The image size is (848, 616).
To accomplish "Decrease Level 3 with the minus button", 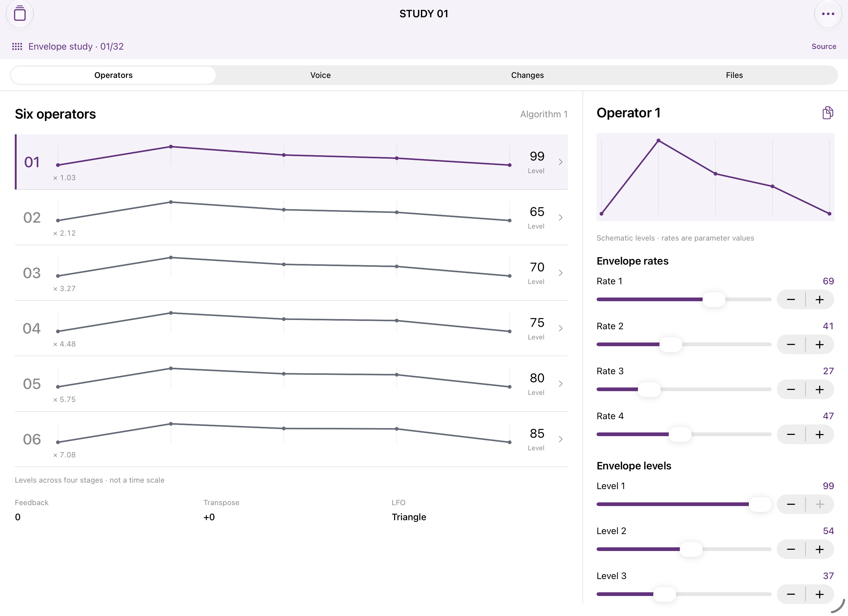I will [791, 594].
